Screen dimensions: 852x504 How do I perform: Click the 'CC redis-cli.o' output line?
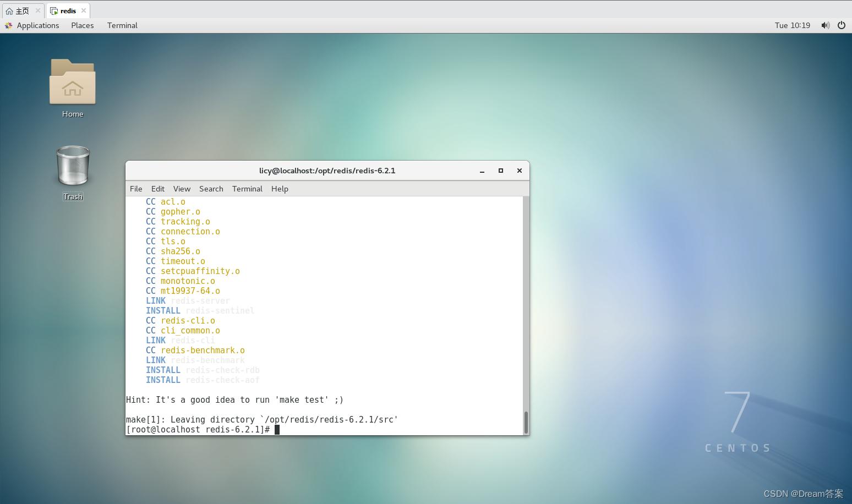click(181, 321)
